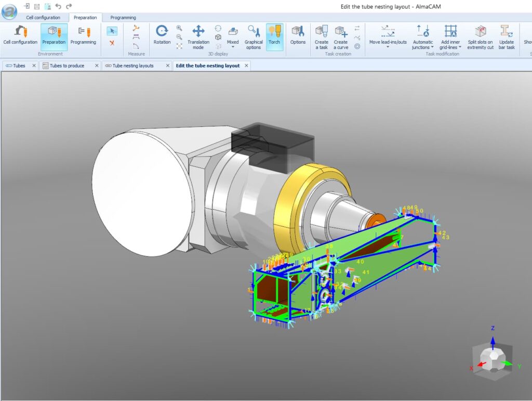Screen dimensions: 532x401
Task: Click the red X deselect icon
Action: (111, 43)
